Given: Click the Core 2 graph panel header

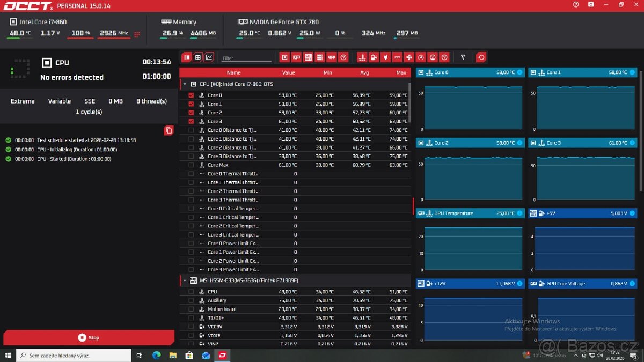Looking at the screenshot, I should 470,143.
